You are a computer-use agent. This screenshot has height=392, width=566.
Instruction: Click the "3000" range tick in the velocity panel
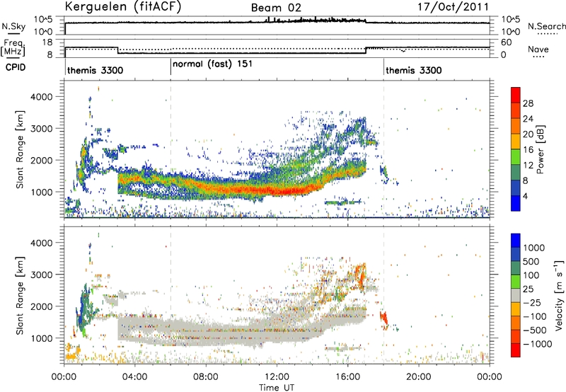[x=41, y=275]
